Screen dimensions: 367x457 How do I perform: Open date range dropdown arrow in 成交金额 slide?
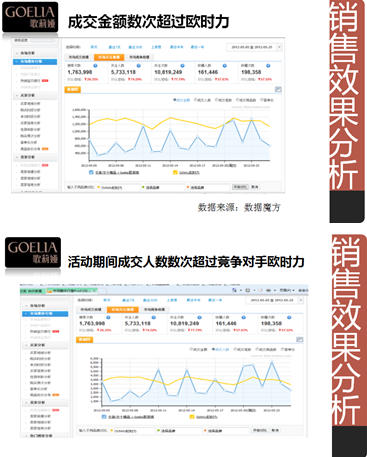click(279, 47)
